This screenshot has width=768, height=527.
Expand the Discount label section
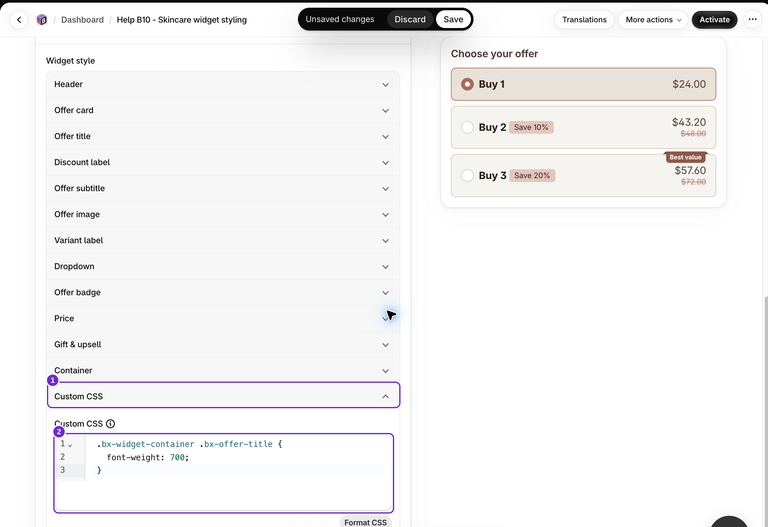click(223, 162)
